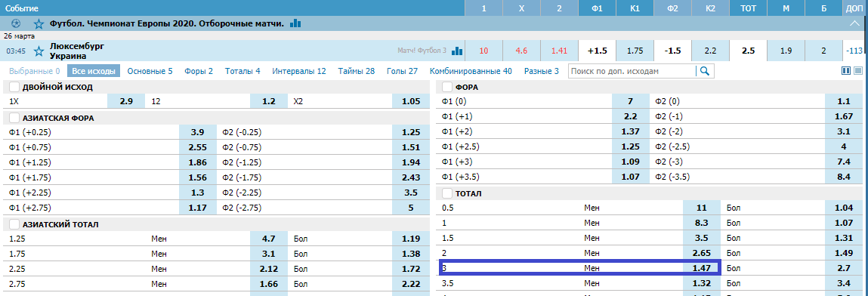Pick total 2 over at 1.49
Viewport: 868px width, 296px height.
click(x=844, y=254)
